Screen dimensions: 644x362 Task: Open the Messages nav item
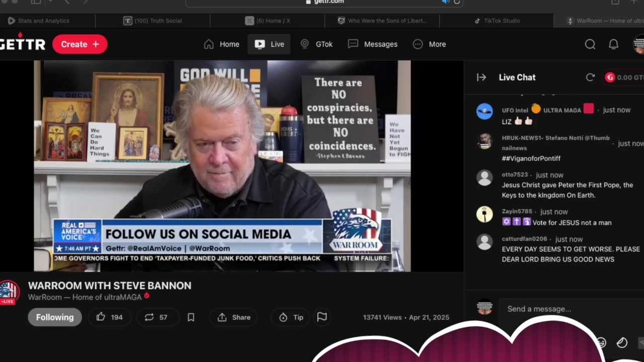click(373, 44)
